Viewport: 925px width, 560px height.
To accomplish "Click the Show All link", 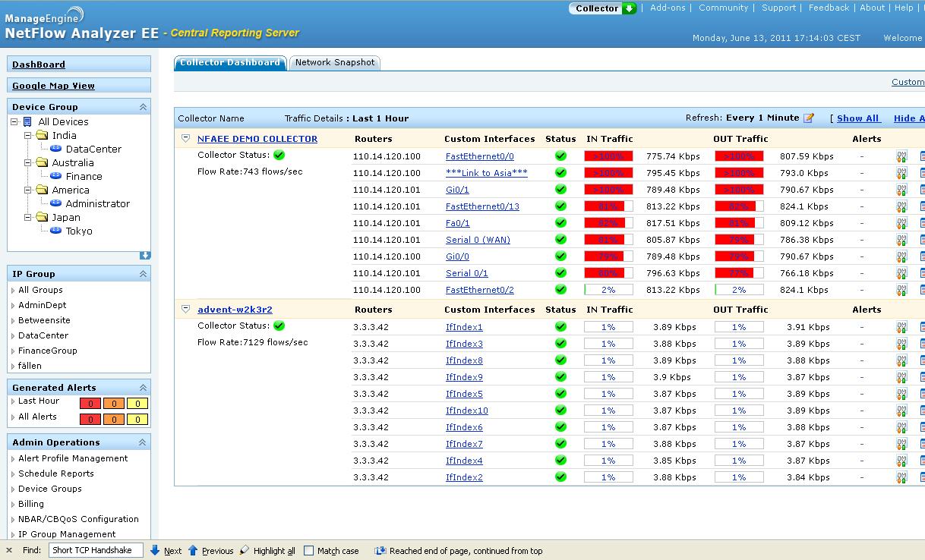I will (858, 118).
